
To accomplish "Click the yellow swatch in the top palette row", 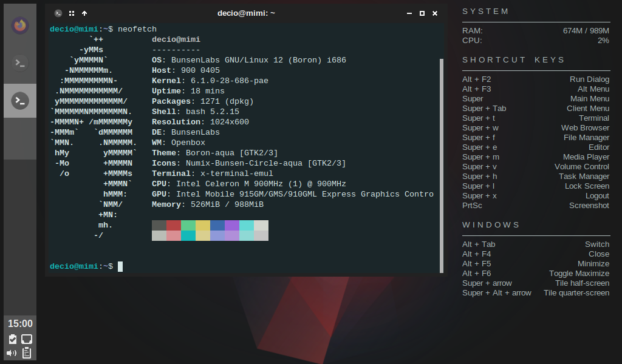I will tap(203, 225).
